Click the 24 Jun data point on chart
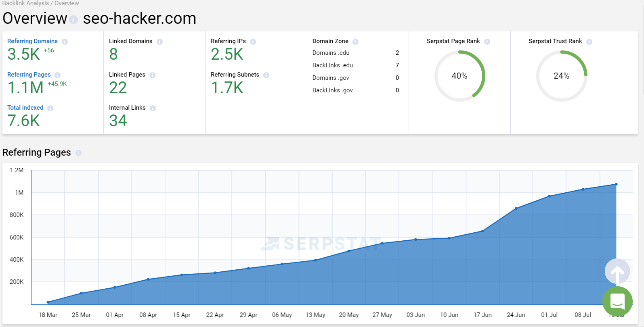The height and width of the screenshot is (327, 644). [516, 208]
